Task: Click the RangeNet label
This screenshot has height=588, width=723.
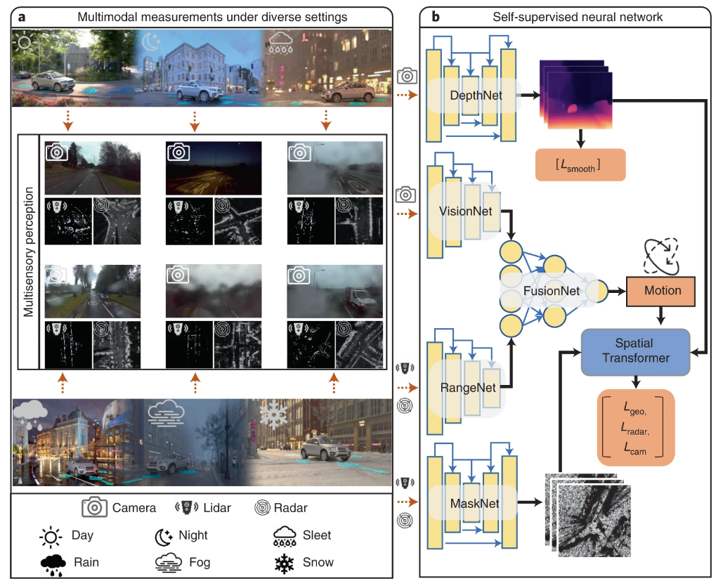Action: click(468, 388)
